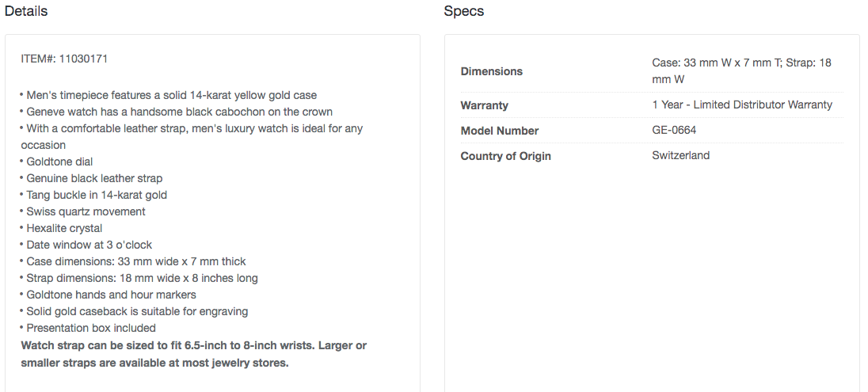Screen dimensions: 868x392
Task: Click the Dimensions spec label
Action: (491, 71)
